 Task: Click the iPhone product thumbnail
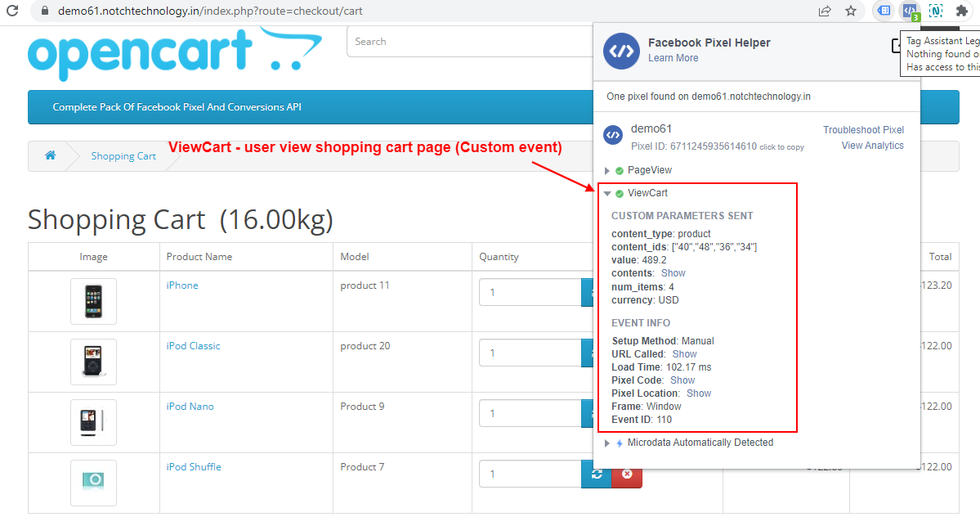coord(93,301)
